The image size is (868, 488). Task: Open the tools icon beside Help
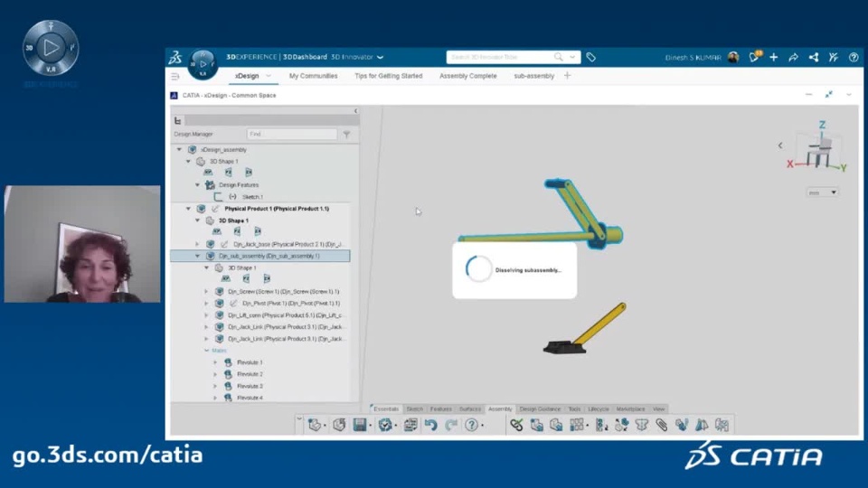point(833,57)
